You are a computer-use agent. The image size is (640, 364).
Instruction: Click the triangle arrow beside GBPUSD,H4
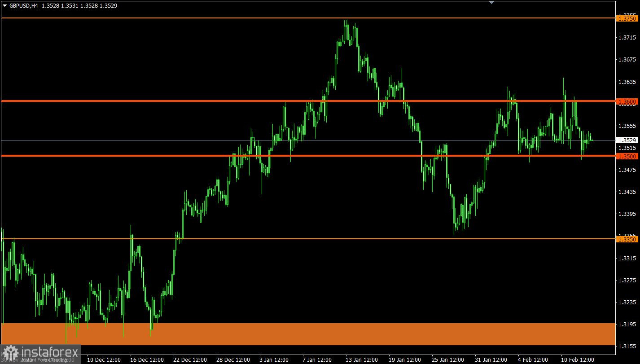point(4,5)
